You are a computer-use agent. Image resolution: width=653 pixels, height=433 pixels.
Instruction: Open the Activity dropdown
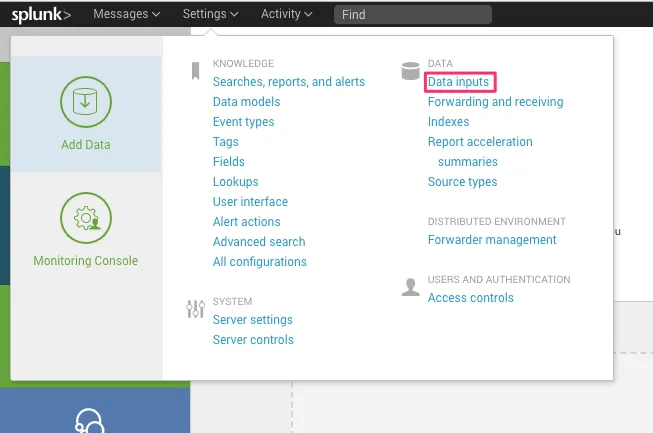(x=286, y=15)
